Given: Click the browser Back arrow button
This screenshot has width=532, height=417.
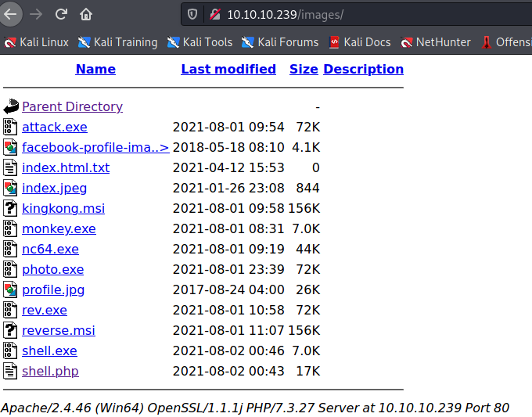Looking at the screenshot, I should [10, 14].
